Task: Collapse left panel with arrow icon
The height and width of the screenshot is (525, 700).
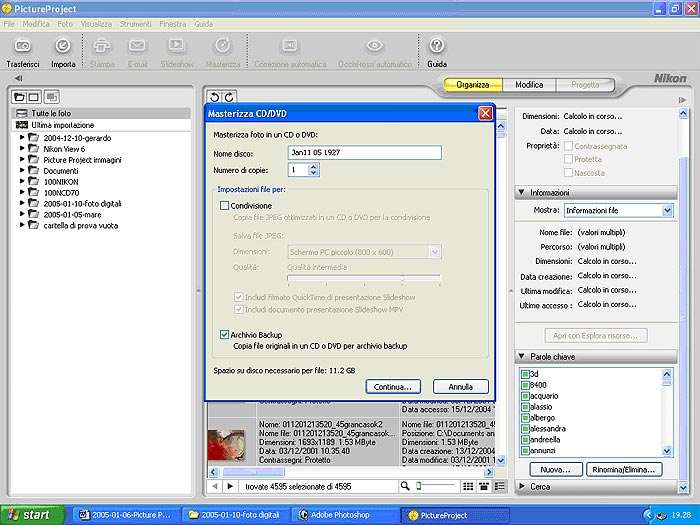Action: 18,79
